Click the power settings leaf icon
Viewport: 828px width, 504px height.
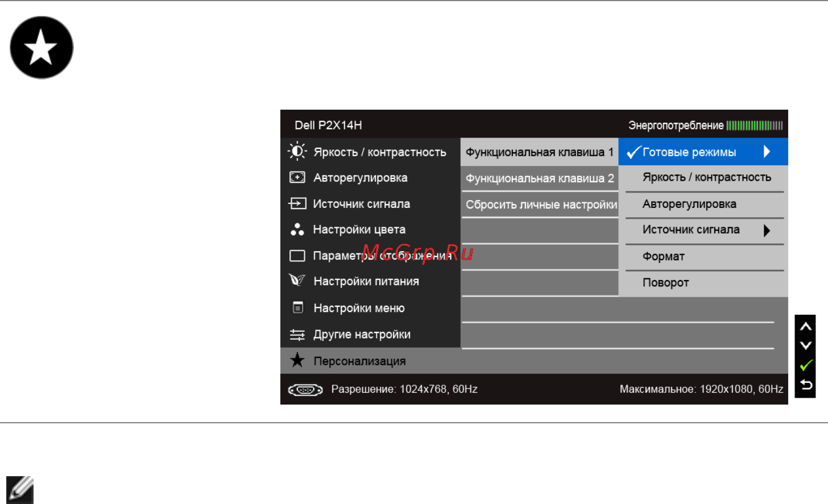pos(297,280)
